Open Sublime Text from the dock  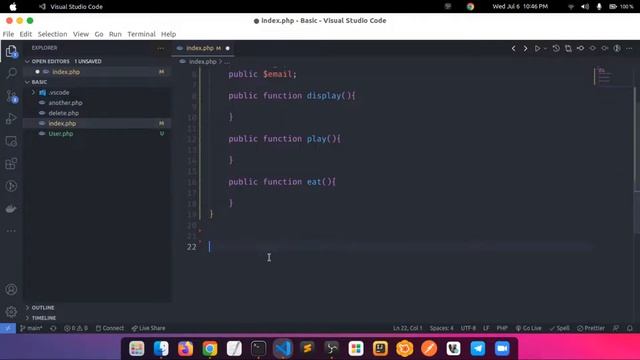coord(307,349)
